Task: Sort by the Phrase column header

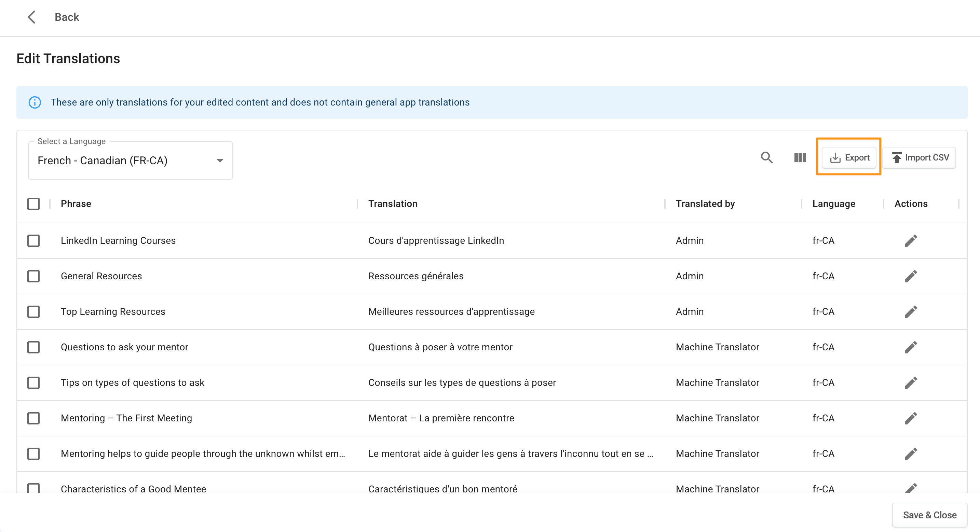Action: pos(76,204)
